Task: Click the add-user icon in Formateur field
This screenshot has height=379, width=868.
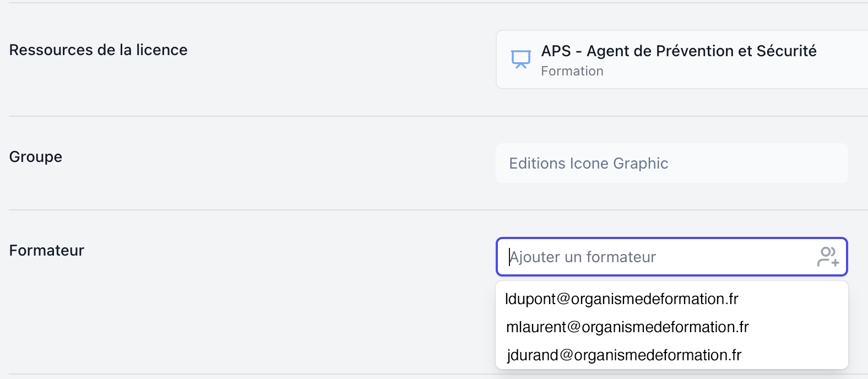Action: (x=828, y=257)
